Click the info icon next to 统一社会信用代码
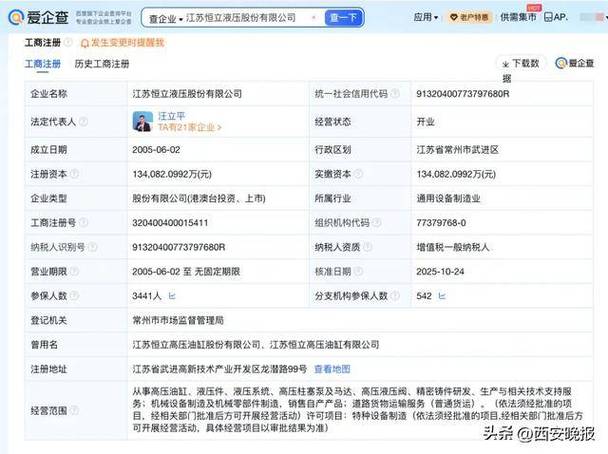Viewport: 608px width, 454px height. click(395, 93)
